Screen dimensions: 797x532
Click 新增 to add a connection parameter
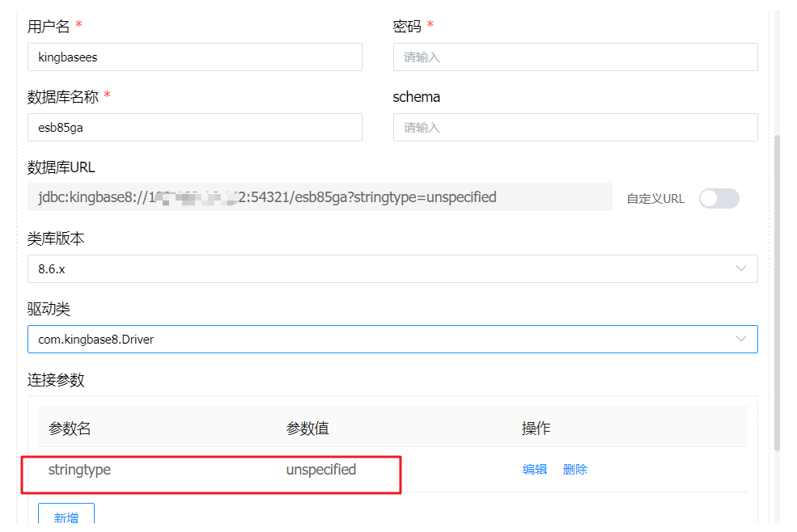click(66, 517)
